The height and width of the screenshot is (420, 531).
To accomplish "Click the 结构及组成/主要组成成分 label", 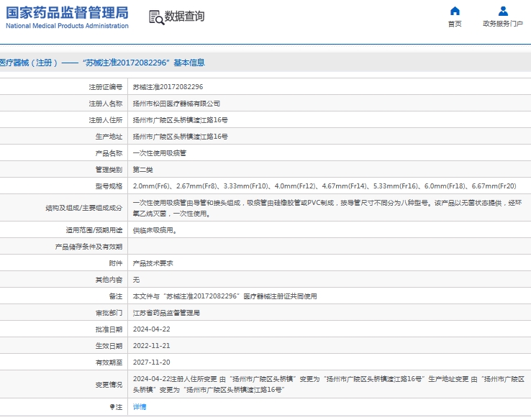I will [x=84, y=208].
